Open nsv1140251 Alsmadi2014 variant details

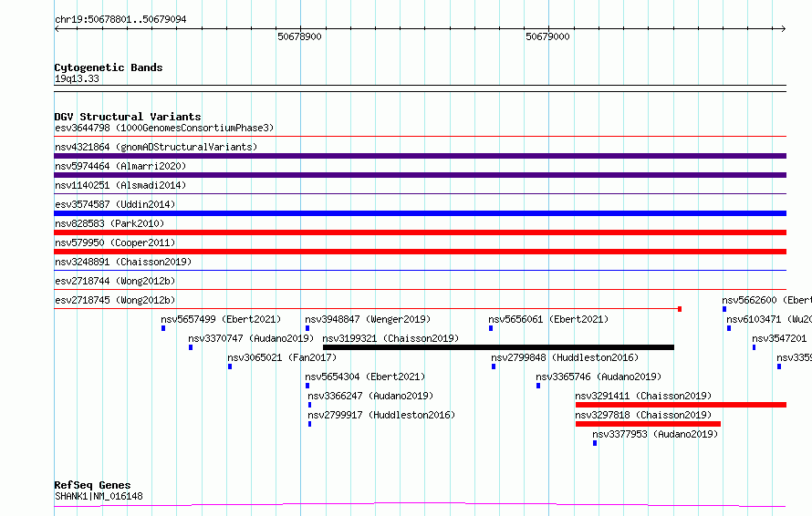(120, 185)
